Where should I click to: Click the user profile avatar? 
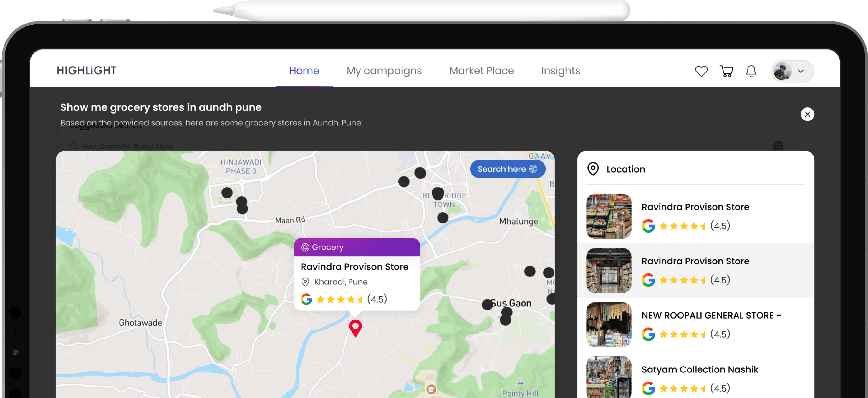coord(782,71)
